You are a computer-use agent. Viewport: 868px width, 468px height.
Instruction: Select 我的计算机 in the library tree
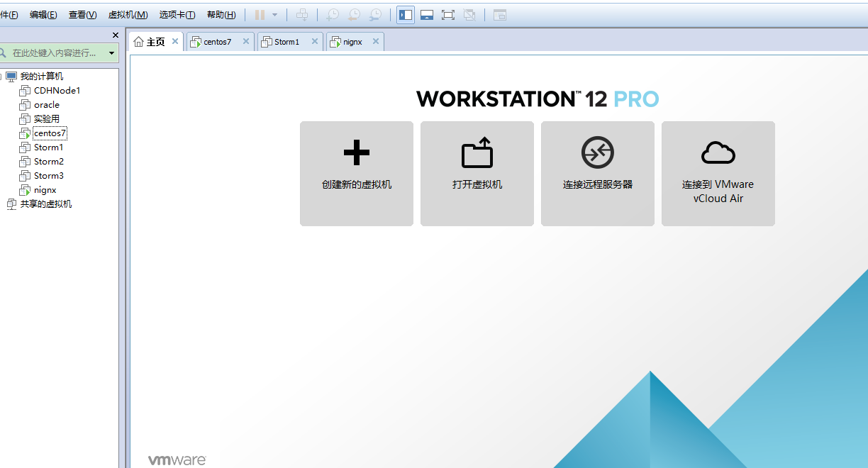tap(41, 77)
